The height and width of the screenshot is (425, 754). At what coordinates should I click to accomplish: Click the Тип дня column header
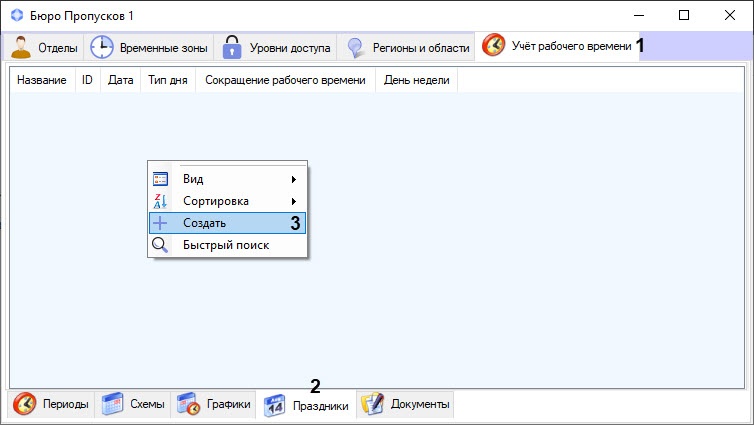(x=168, y=80)
